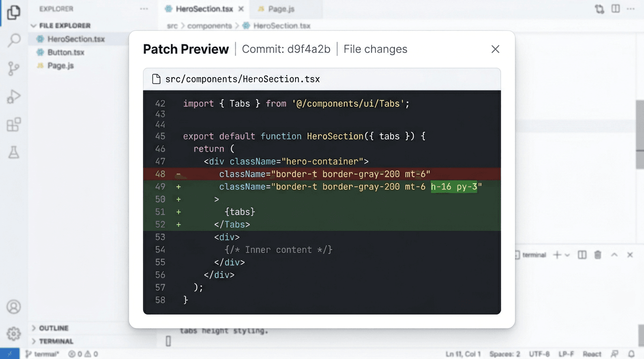Click the feedback icon in the status bar

615,354
